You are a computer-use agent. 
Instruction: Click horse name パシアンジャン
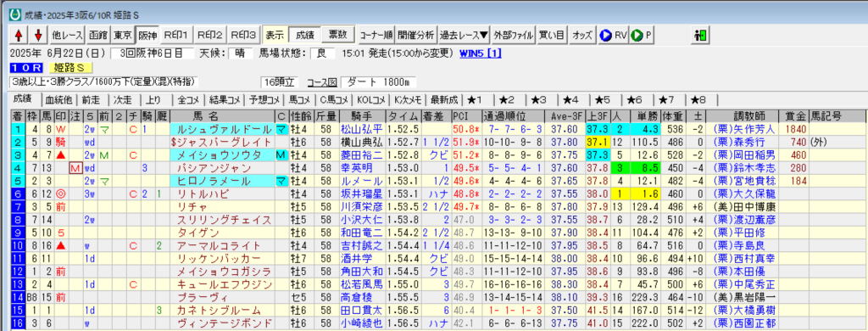tap(214, 168)
